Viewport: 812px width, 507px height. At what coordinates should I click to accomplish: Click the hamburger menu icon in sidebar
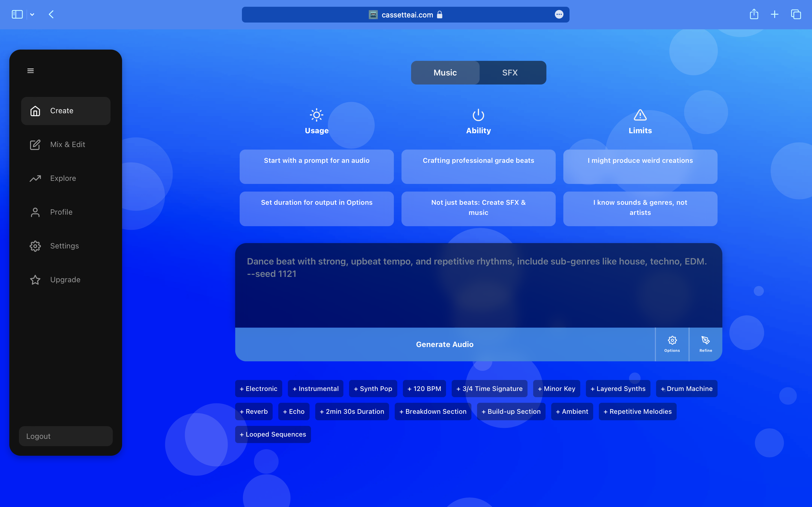pos(30,71)
